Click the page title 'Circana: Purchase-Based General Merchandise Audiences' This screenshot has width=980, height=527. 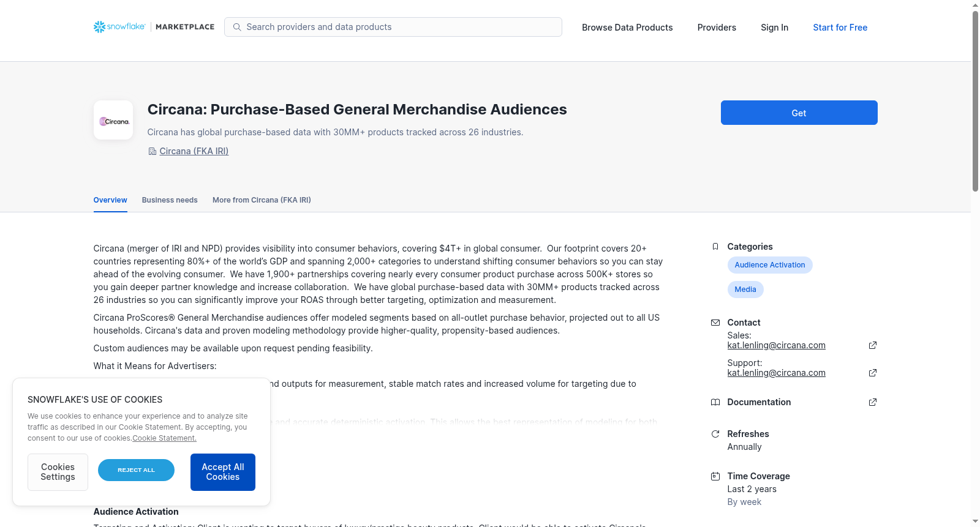pos(357,110)
